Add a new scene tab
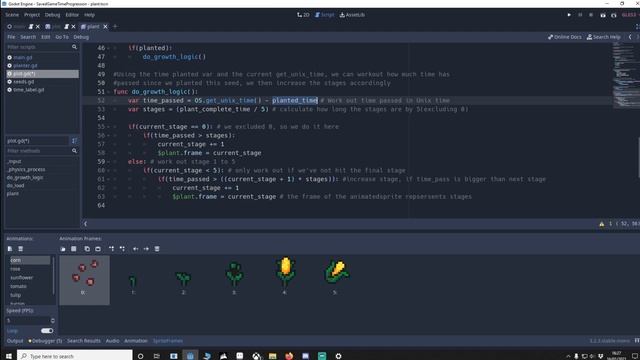Screen dimensions: 640x360 115,27
